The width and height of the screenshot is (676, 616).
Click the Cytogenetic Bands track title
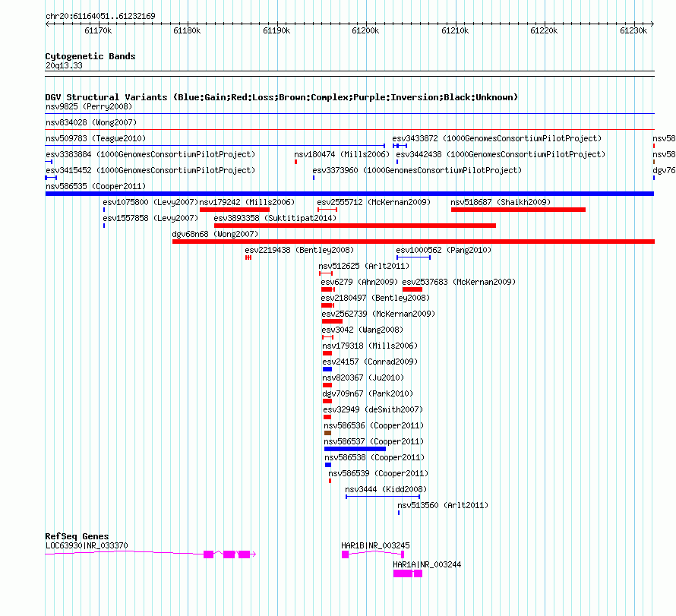coord(90,56)
